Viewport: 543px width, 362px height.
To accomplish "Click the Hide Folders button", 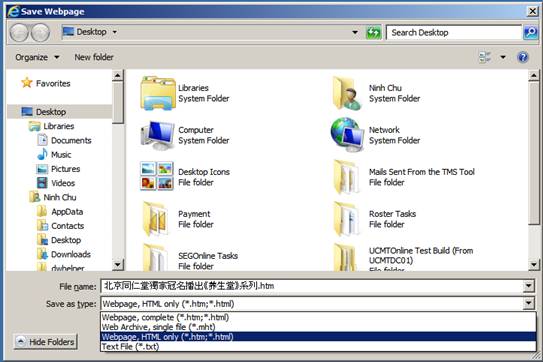I will click(x=46, y=342).
